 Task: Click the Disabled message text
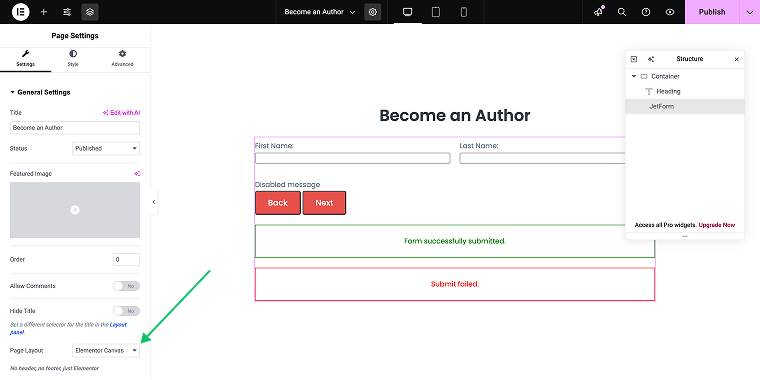287,185
